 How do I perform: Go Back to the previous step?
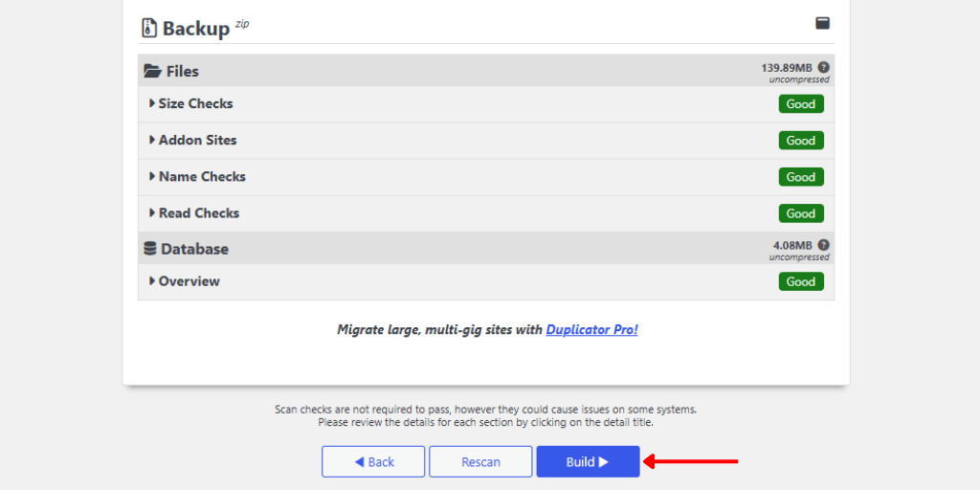click(373, 462)
